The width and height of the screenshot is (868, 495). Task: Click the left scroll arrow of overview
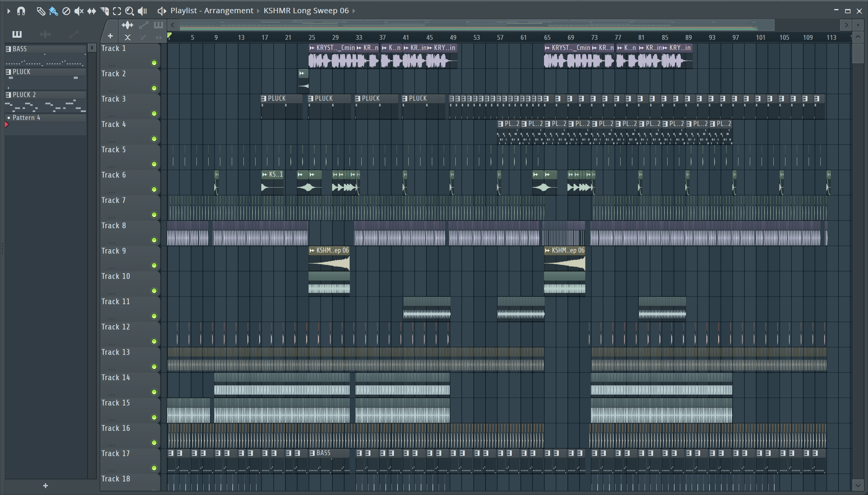(x=173, y=25)
